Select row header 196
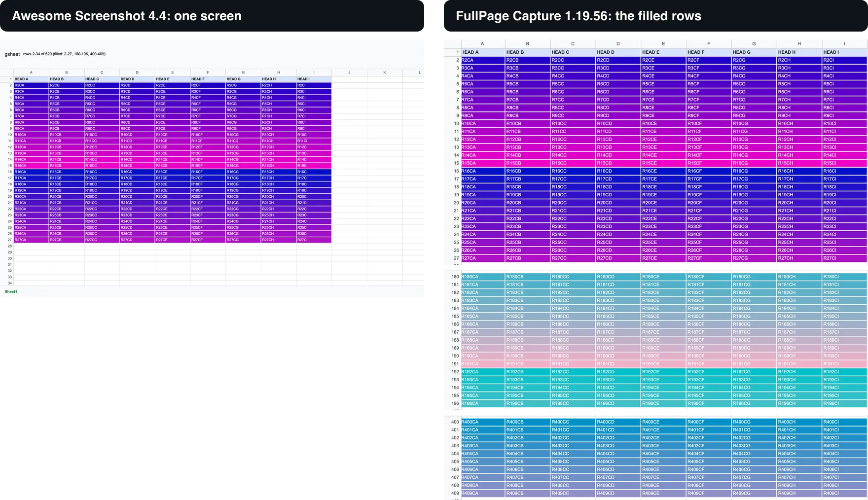This screenshot has width=868, height=500. (x=452, y=403)
